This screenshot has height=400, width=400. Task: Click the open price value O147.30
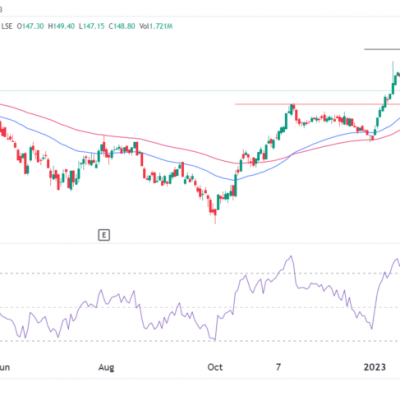30,26
